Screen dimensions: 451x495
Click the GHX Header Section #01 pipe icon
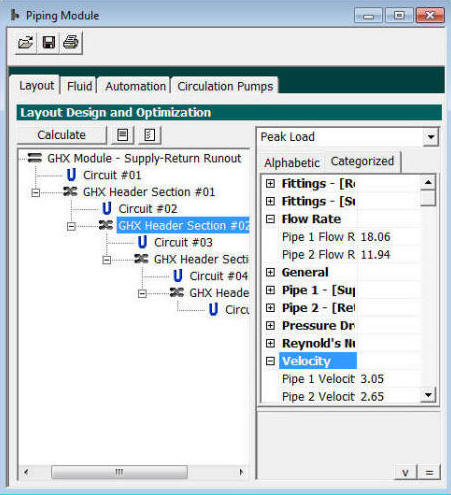click(70, 192)
